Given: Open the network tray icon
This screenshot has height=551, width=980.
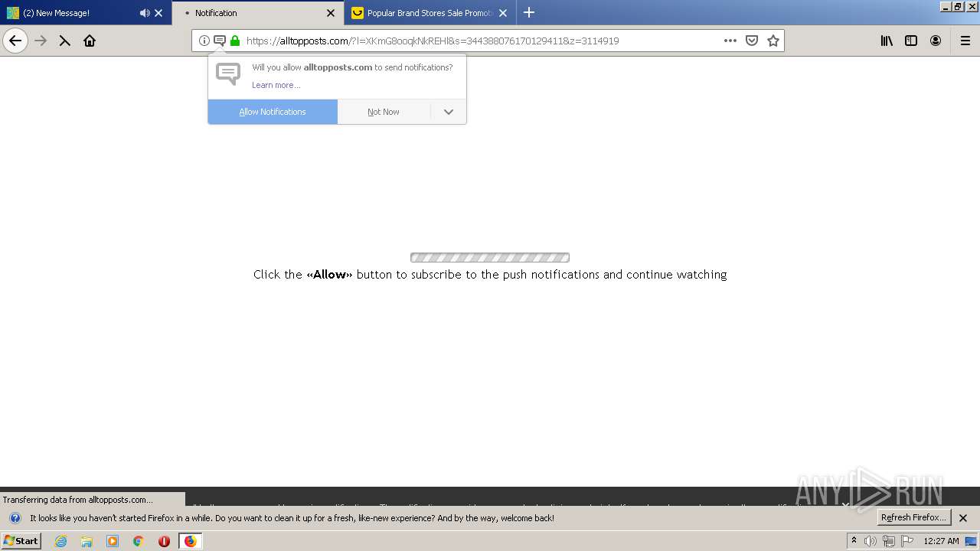Looking at the screenshot, I should tap(889, 541).
